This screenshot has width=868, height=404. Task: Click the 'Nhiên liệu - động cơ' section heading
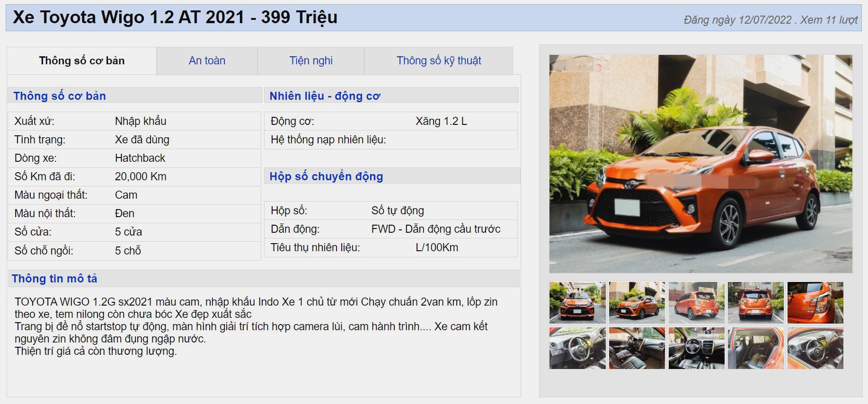coord(325,96)
